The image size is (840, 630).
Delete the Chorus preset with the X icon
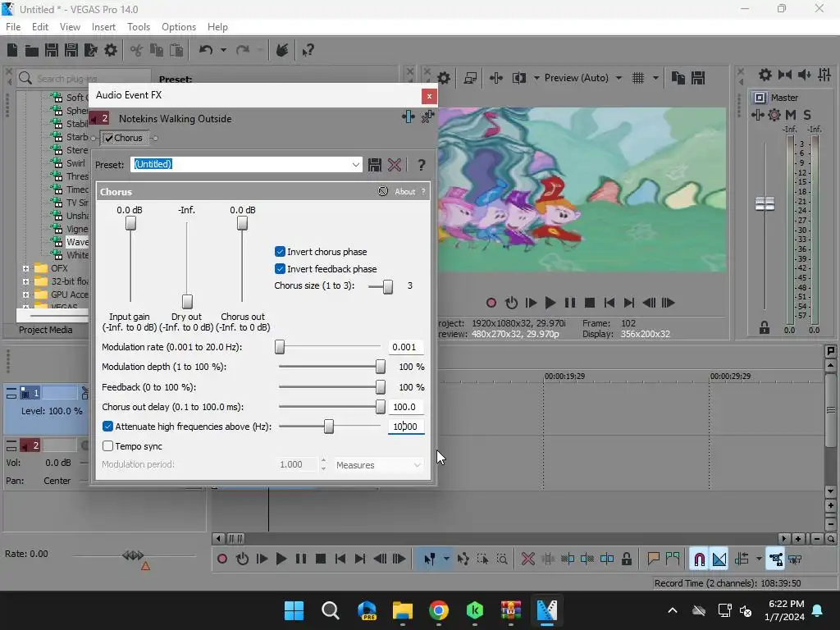tap(395, 164)
